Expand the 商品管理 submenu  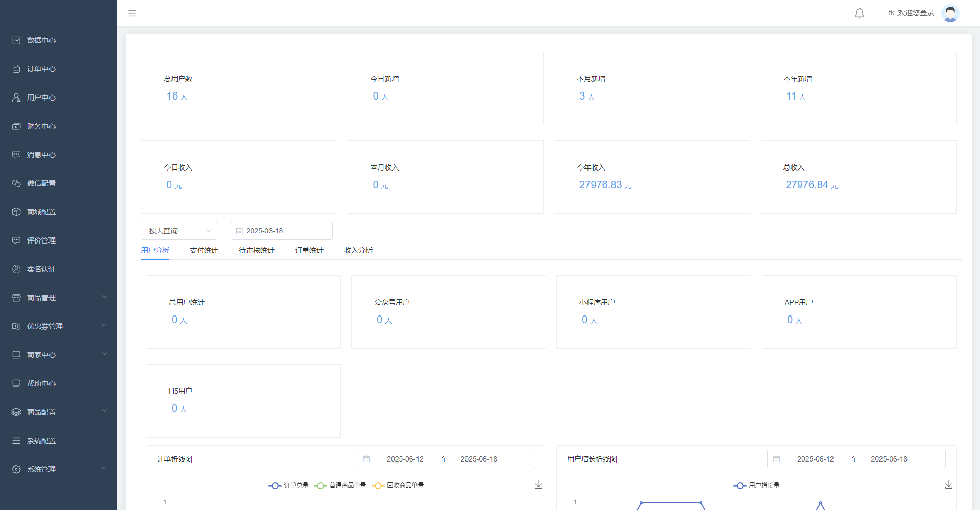click(59, 298)
